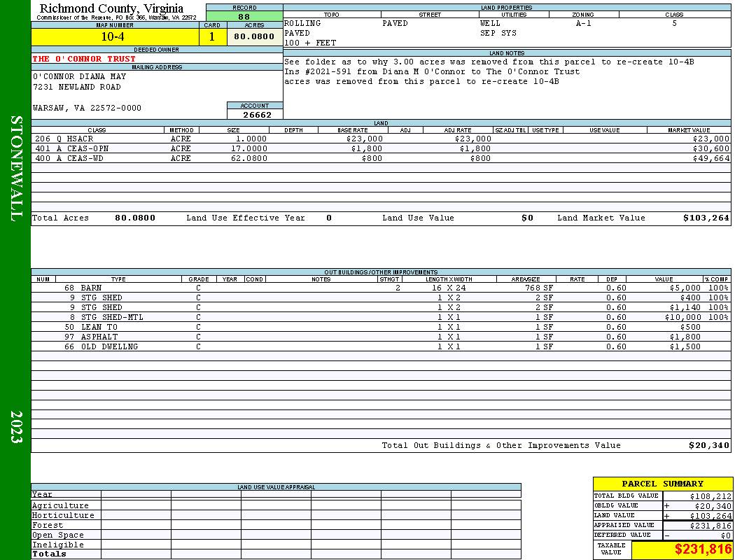Select address line 7231 NEWLAND ROAD

point(77,87)
